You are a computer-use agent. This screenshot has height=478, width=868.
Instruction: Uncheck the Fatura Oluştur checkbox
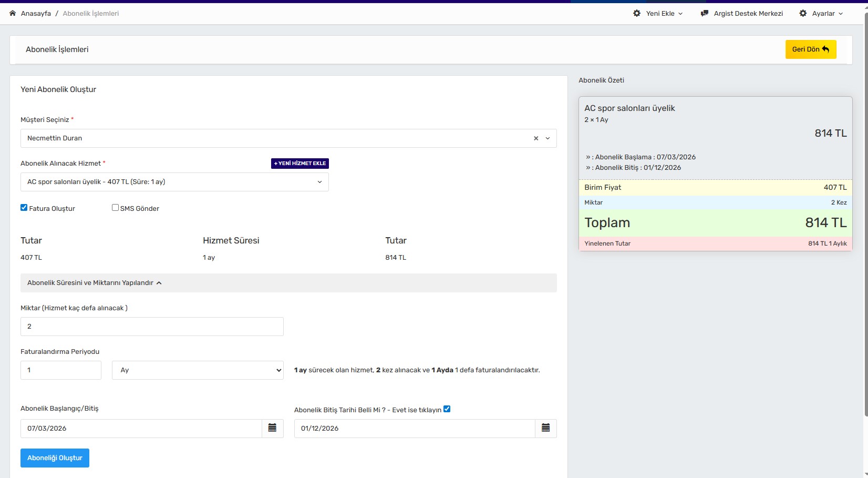(24, 208)
